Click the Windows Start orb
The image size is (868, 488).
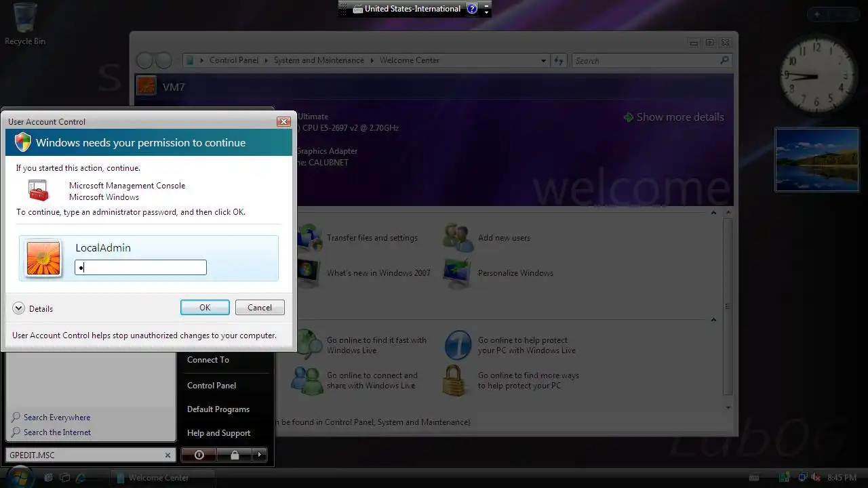(x=21, y=476)
